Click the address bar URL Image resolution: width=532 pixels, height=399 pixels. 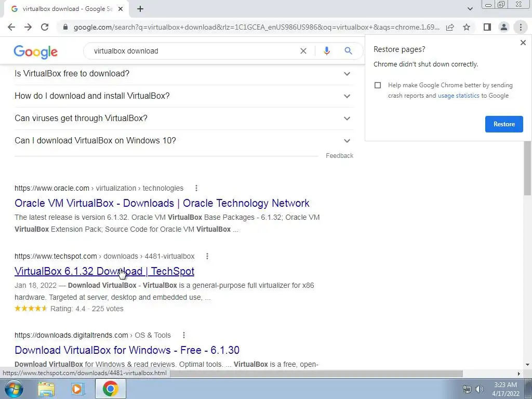click(257, 27)
